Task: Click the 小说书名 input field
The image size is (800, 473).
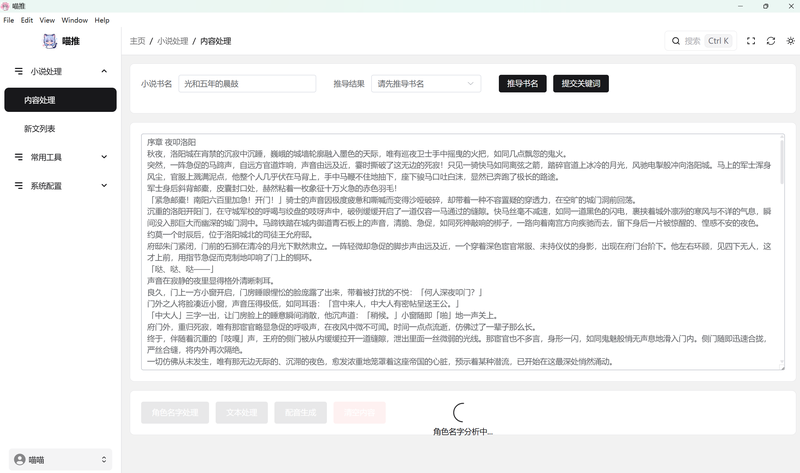Action: pyautogui.click(x=246, y=84)
